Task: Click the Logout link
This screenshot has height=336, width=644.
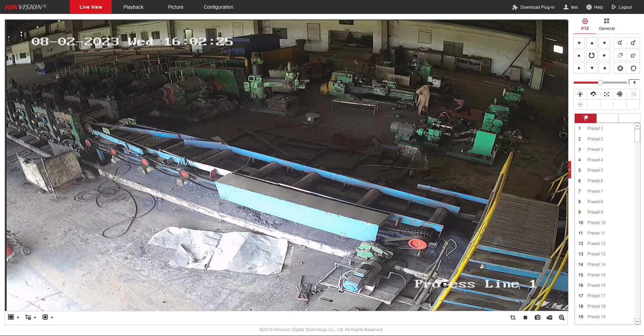Action: tap(622, 7)
